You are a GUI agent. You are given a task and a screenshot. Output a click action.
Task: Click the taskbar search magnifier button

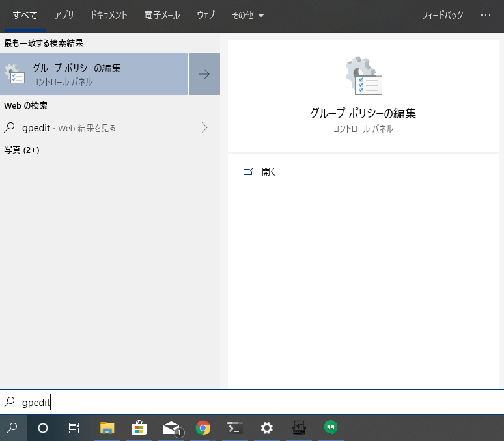[x=13, y=428]
